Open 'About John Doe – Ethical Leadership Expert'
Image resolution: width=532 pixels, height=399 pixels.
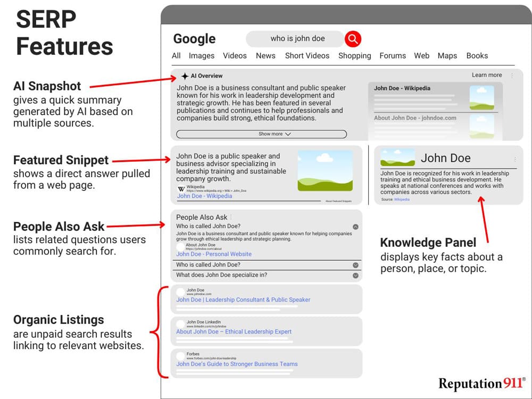point(234,332)
